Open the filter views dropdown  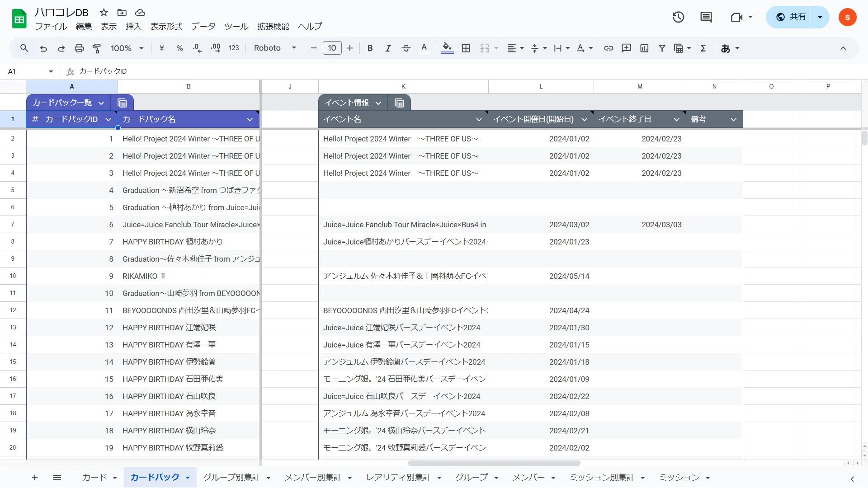pos(683,48)
